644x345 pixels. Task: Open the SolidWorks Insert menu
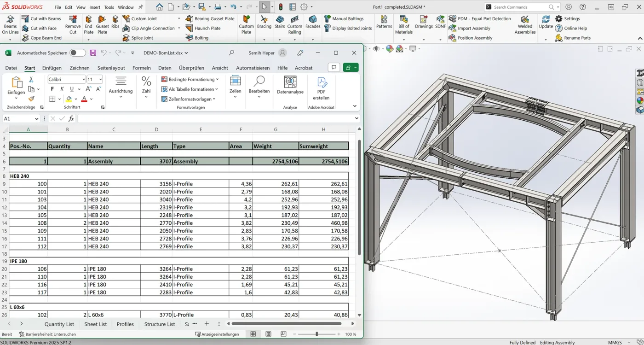[x=94, y=7]
